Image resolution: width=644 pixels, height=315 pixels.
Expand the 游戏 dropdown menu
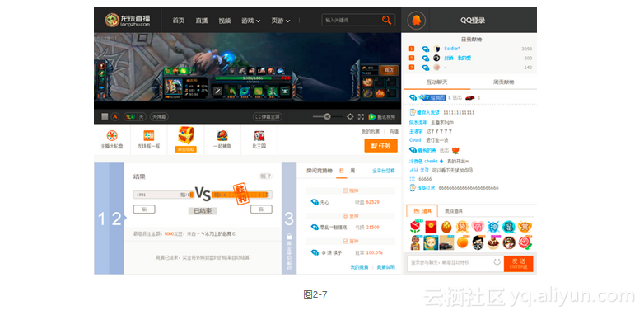(250, 21)
